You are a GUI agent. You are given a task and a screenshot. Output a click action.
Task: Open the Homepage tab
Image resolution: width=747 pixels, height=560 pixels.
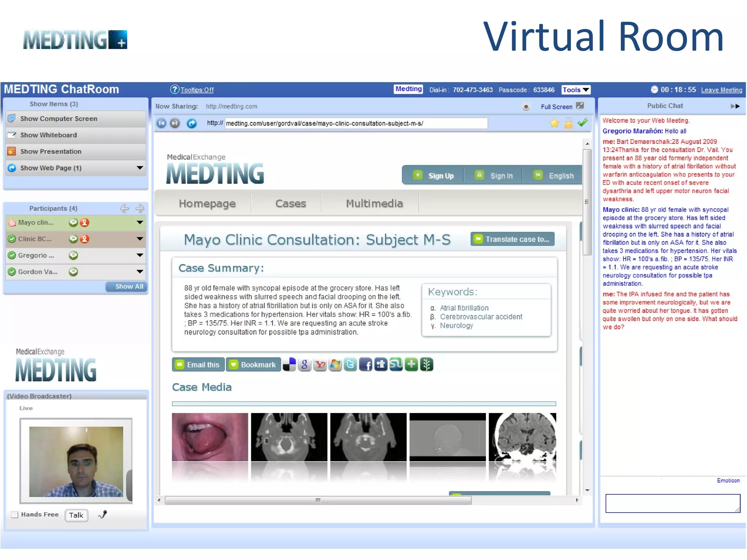[207, 203]
